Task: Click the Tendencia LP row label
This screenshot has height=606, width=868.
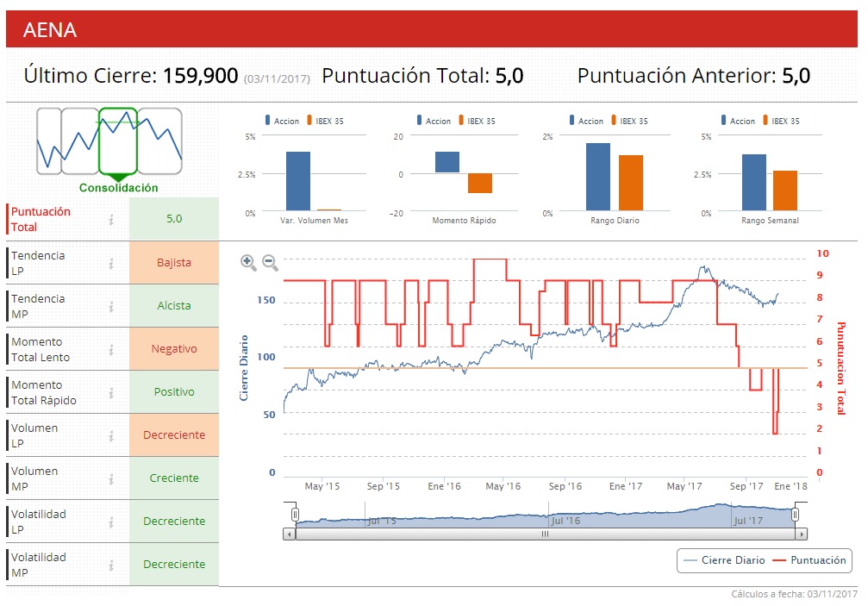Action: pyautogui.click(x=38, y=264)
